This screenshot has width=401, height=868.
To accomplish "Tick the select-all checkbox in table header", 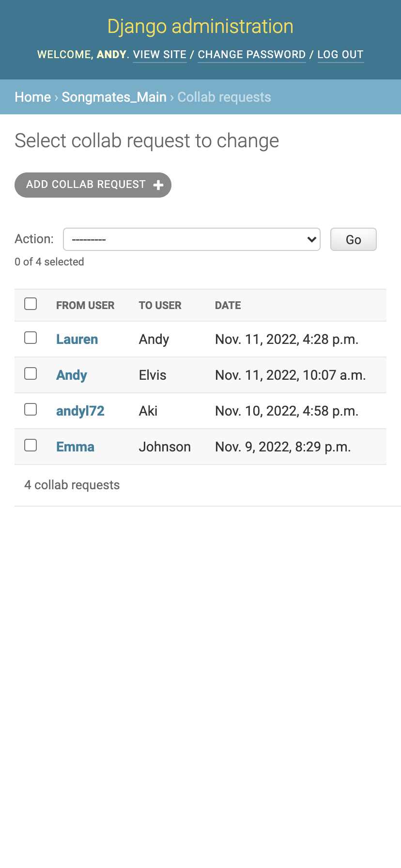I will pyautogui.click(x=31, y=304).
